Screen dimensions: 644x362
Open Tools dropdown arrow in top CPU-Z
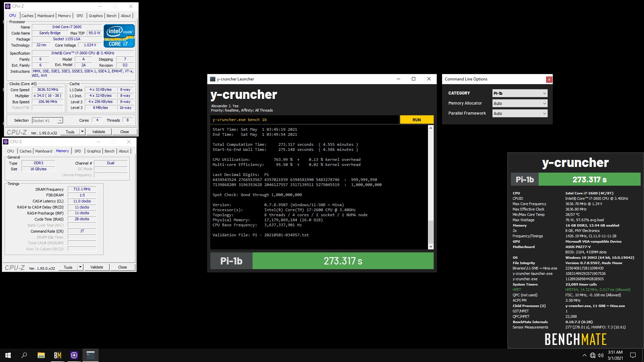[x=82, y=132]
